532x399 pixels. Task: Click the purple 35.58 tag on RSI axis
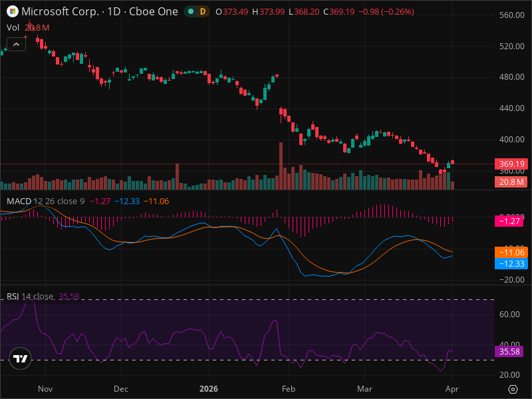coord(509,352)
